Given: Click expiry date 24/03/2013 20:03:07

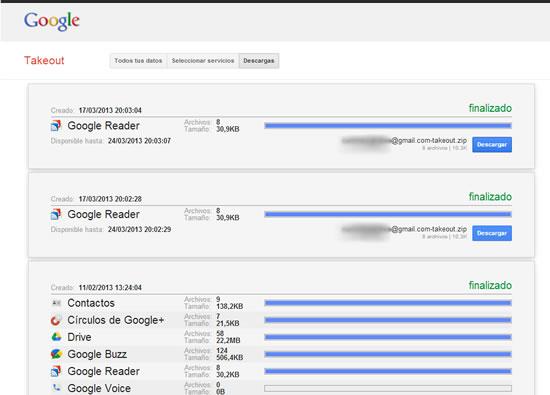Looking at the screenshot, I should click(x=139, y=141).
